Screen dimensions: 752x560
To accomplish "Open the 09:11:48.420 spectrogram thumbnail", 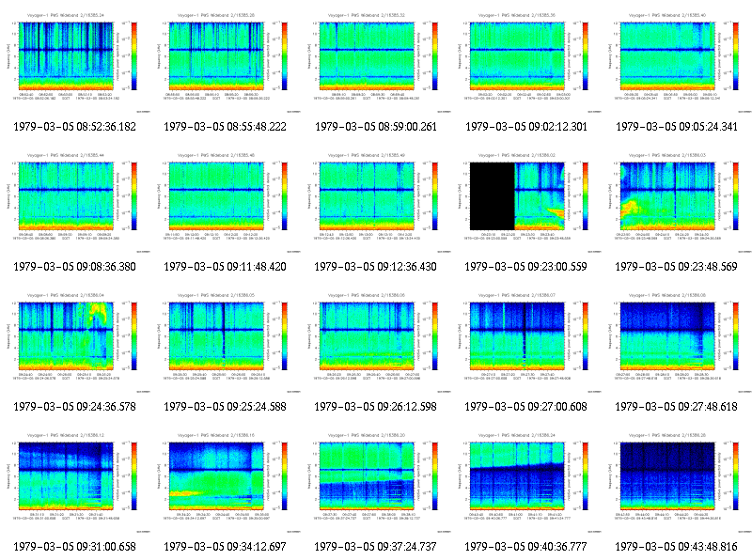I will (226, 202).
